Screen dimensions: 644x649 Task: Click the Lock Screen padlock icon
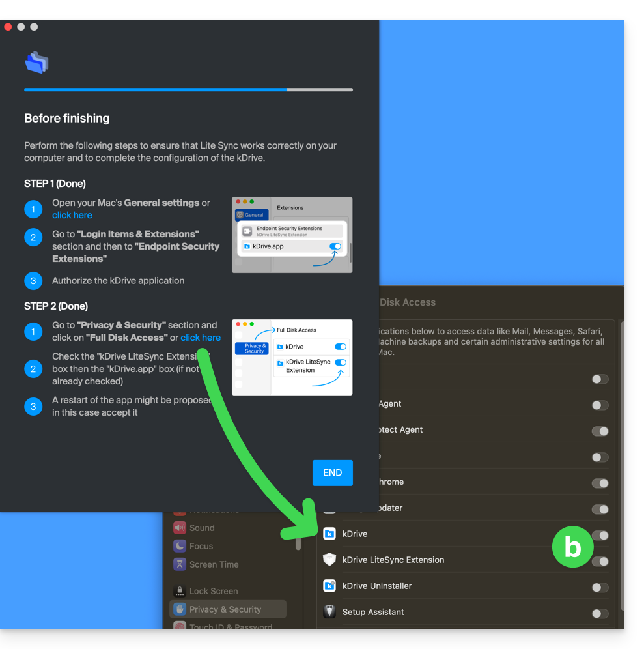(179, 591)
